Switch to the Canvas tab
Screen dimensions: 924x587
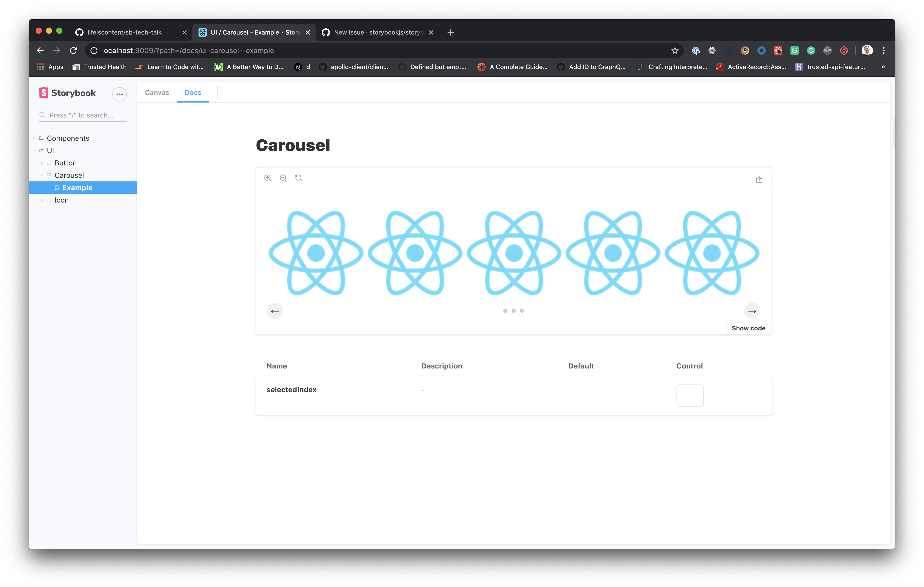click(x=157, y=93)
